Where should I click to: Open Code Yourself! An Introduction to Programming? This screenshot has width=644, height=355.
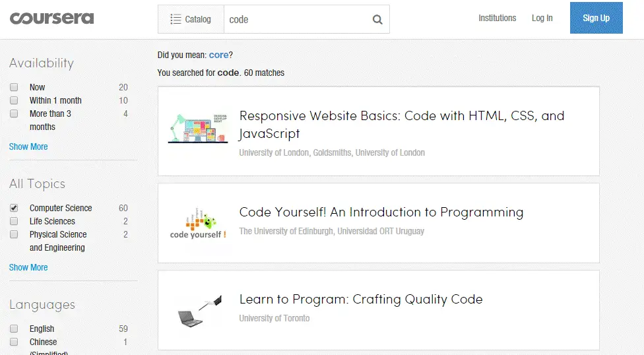pyautogui.click(x=381, y=212)
